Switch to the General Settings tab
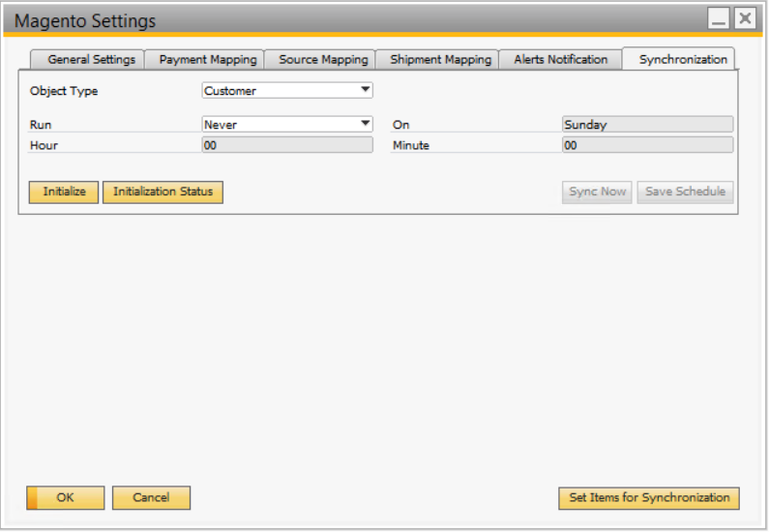 point(91,60)
